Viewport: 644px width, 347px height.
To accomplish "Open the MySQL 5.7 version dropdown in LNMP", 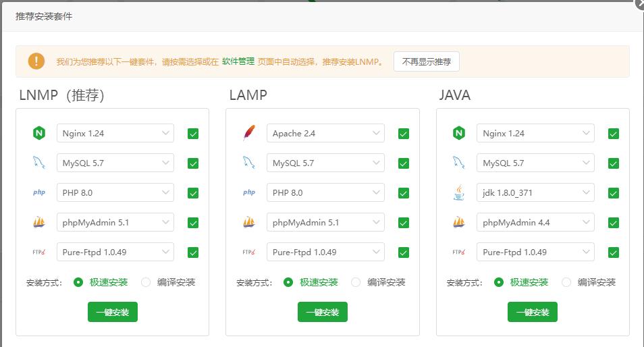I will tap(115, 163).
